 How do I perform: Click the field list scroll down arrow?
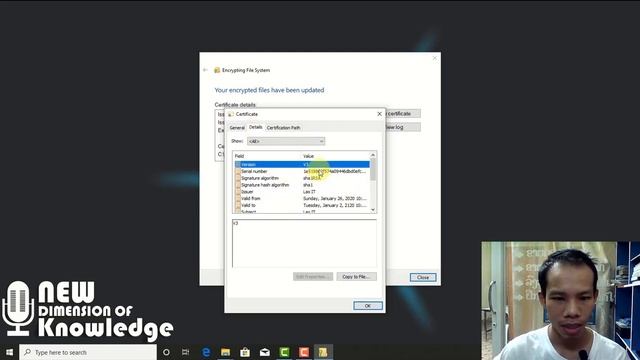point(373,210)
